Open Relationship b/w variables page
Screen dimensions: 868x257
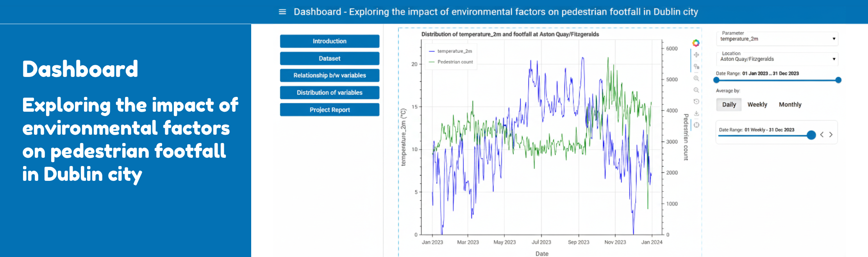click(x=330, y=75)
